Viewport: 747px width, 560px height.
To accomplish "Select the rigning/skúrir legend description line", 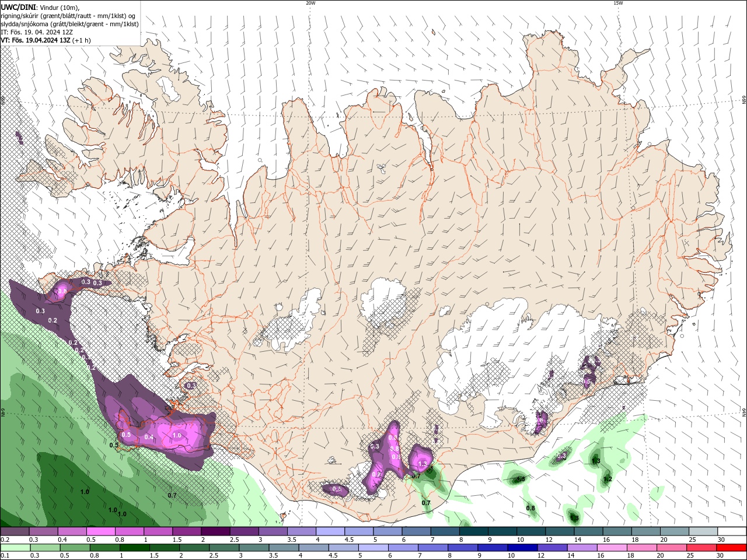I will click(68, 16).
